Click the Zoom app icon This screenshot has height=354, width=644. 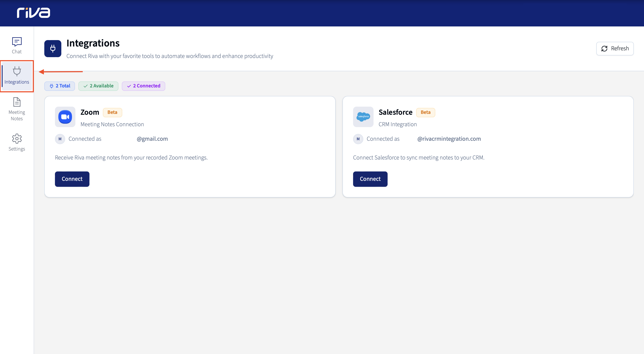(65, 117)
